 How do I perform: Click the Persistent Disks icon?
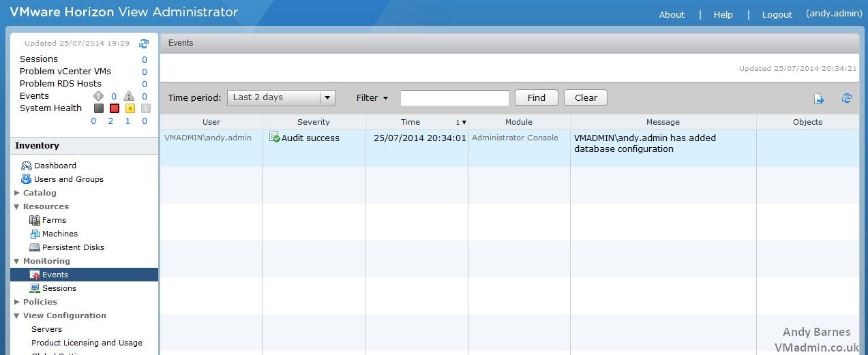35,247
